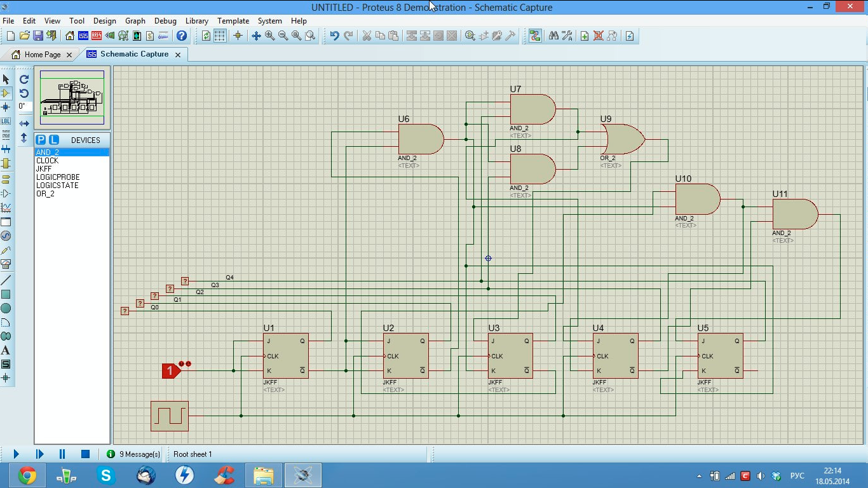Viewport: 868px width, 488px height.
Task: Toggle the Wire Autorouter button
Action: click(535, 36)
